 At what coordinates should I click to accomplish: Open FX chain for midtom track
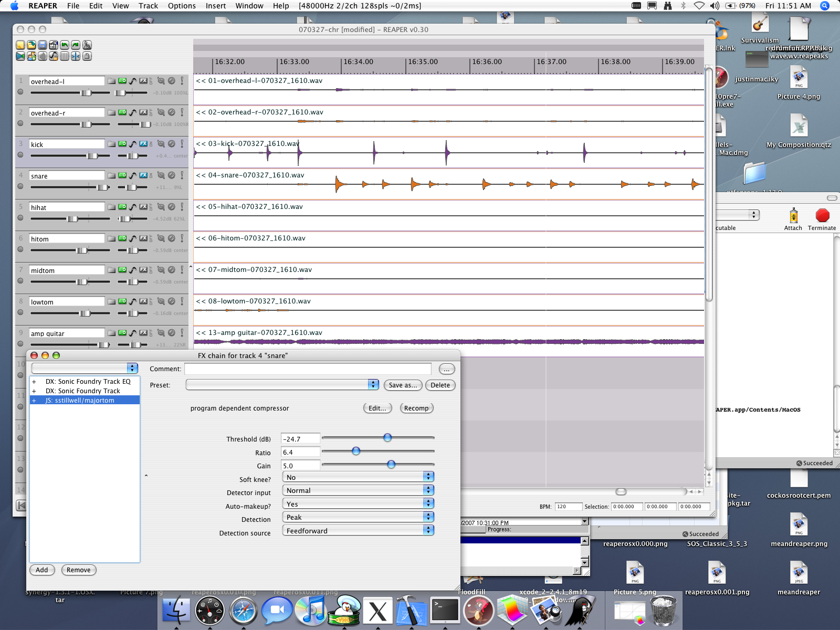click(143, 270)
